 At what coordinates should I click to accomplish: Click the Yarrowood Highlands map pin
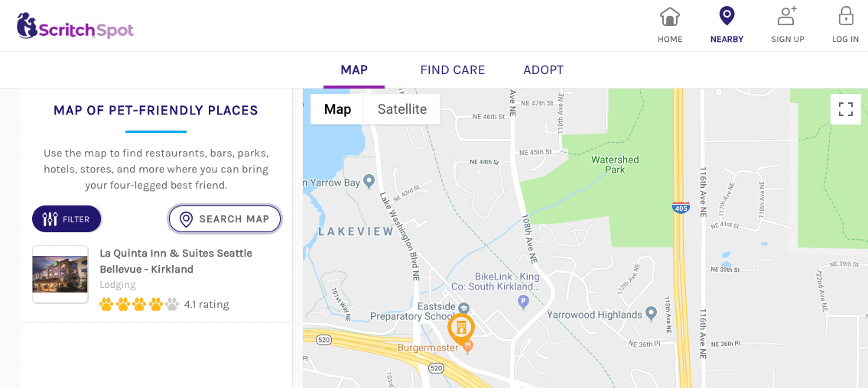click(x=651, y=313)
